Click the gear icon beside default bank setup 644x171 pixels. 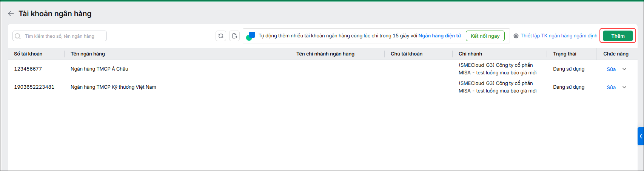pyautogui.click(x=516, y=36)
